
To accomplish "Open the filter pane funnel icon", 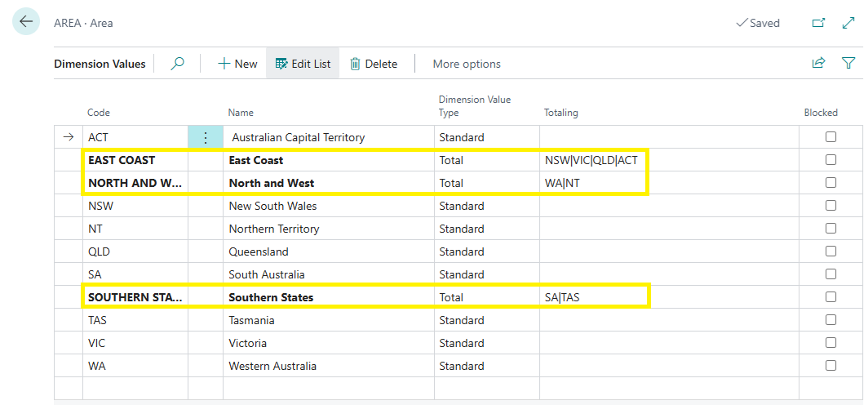I will click(x=848, y=63).
